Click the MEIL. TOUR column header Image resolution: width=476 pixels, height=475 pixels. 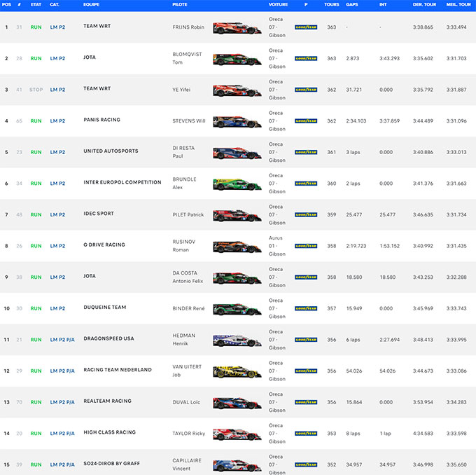point(458,4)
